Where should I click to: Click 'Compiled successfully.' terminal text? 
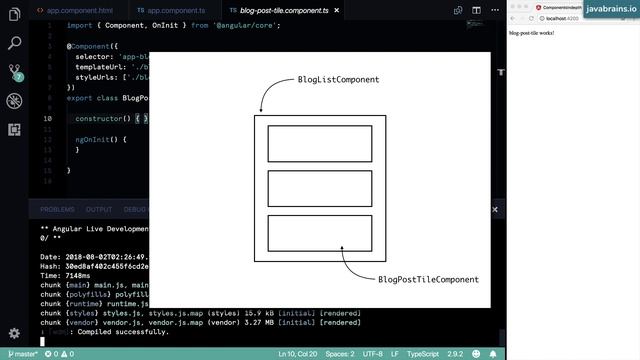pyautogui.click(x=123, y=332)
